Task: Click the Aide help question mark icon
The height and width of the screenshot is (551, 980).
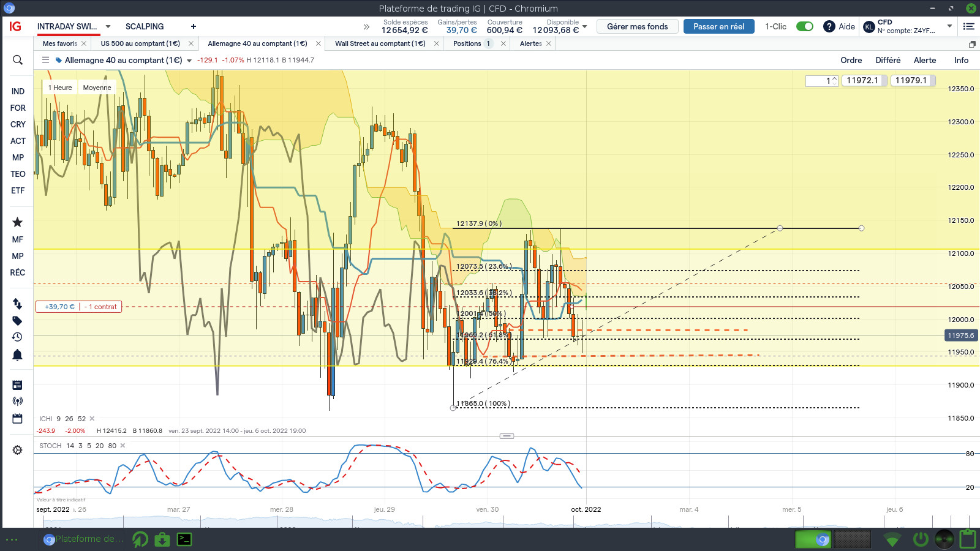Action: click(x=829, y=26)
